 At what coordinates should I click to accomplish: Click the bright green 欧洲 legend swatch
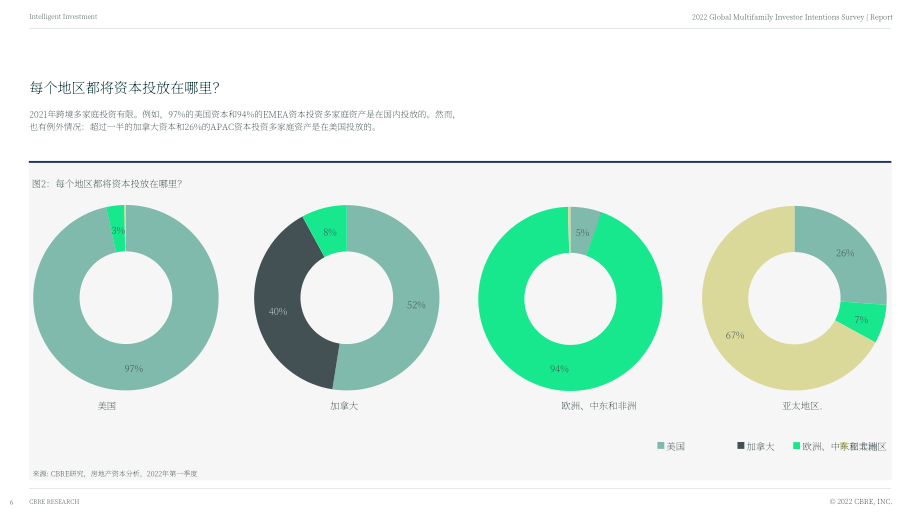click(796, 446)
